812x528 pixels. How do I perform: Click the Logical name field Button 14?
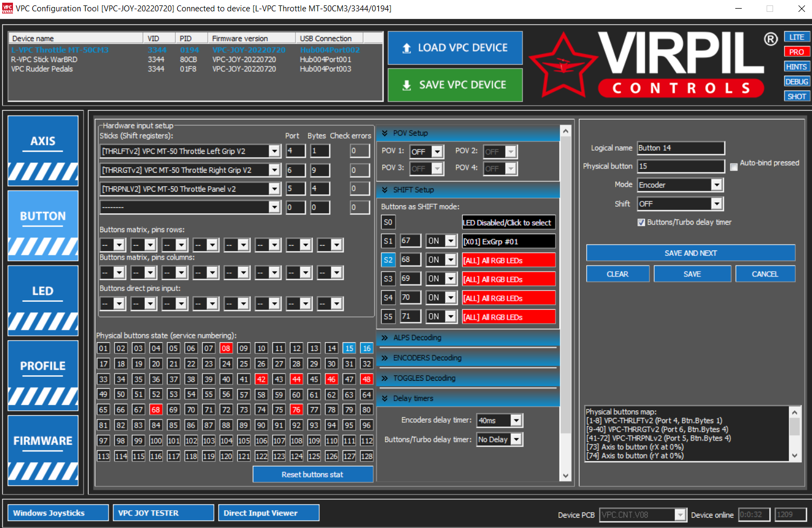pos(681,148)
